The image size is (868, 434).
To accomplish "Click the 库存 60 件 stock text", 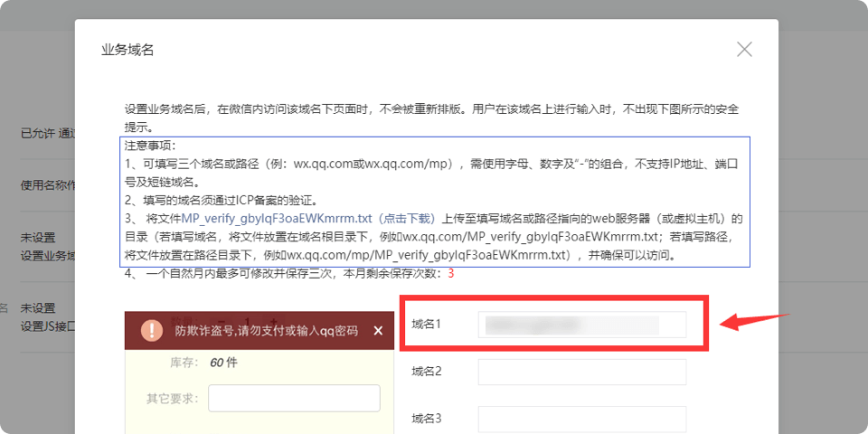I will pos(204,363).
